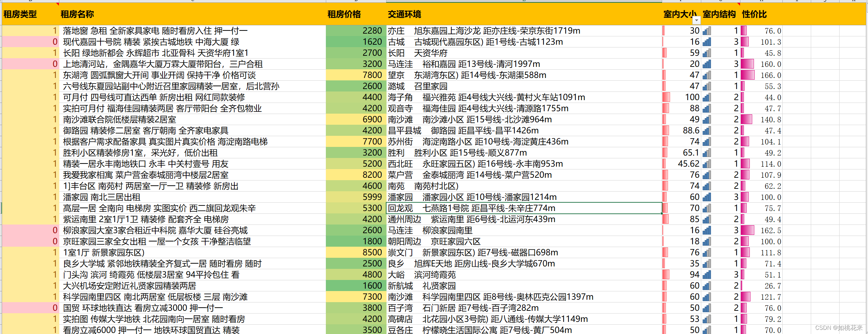Select the price cell 7800
The height and width of the screenshot is (334, 868).
tap(356, 75)
